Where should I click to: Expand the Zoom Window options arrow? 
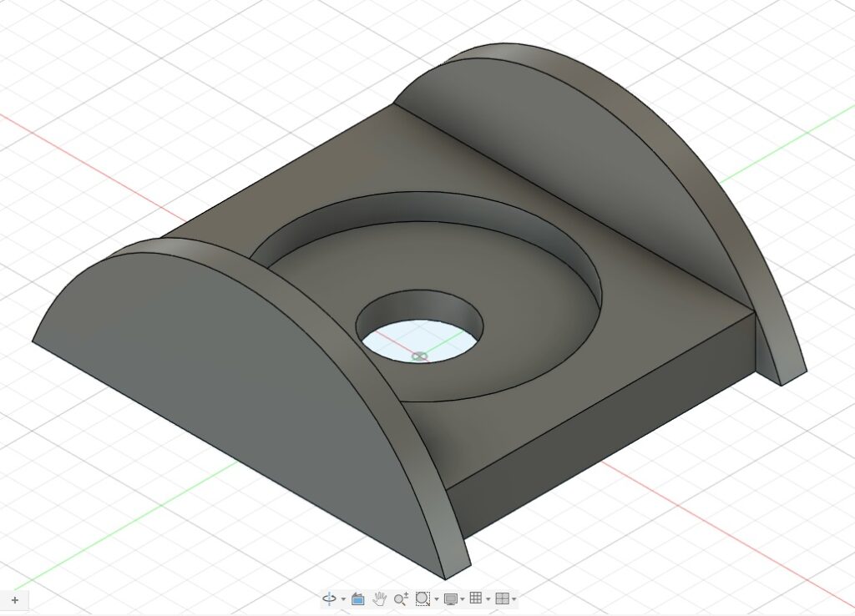(x=437, y=599)
